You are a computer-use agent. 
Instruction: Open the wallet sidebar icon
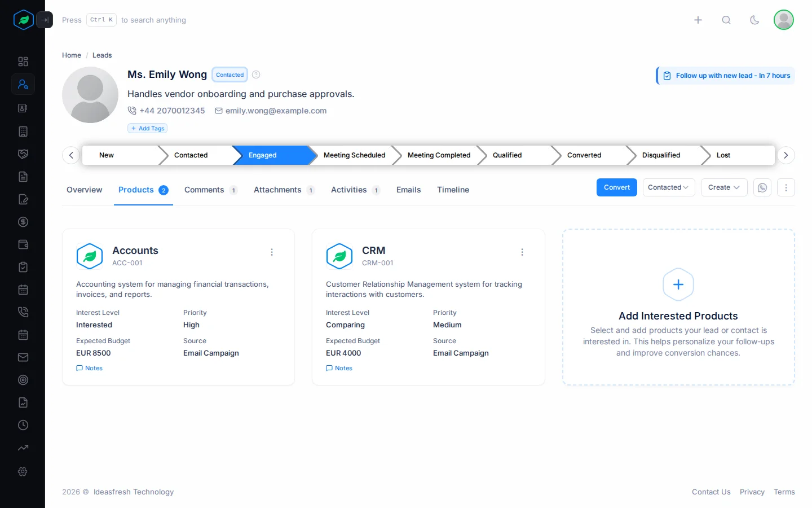23,244
